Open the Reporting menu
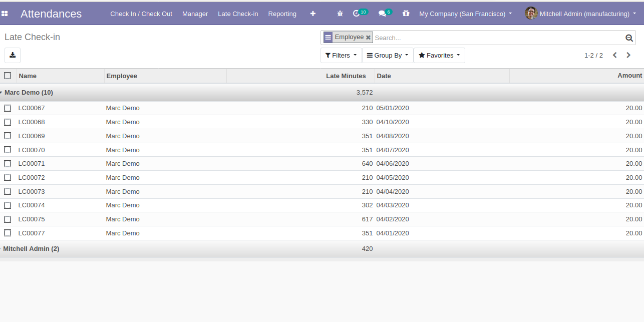The width and height of the screenshot is (644, 322). click(x=282, y=14)
